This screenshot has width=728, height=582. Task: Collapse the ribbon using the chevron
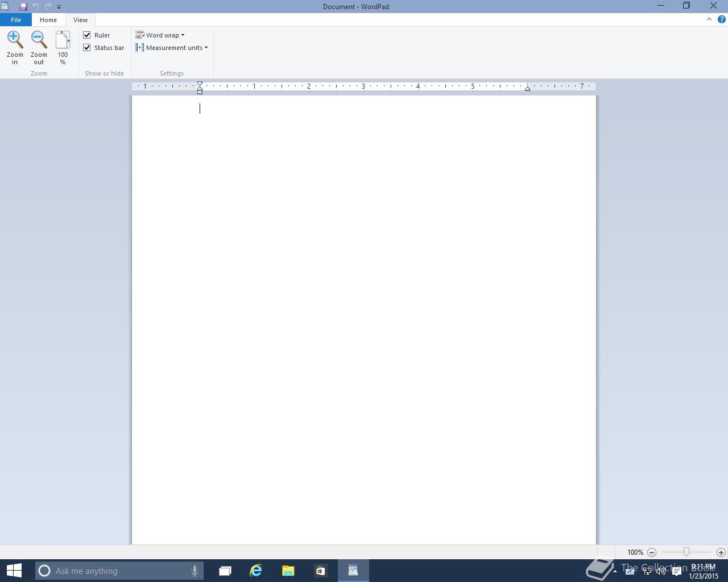tap(709, 19)
